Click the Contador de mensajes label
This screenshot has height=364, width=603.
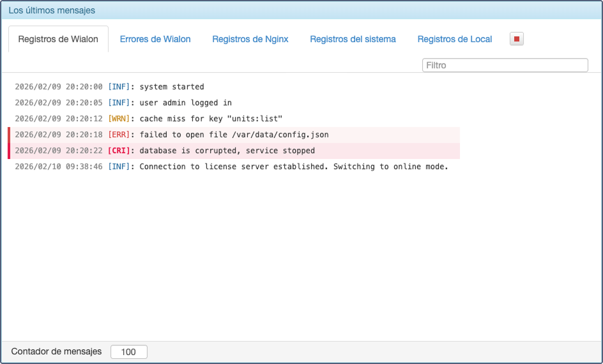56,351
